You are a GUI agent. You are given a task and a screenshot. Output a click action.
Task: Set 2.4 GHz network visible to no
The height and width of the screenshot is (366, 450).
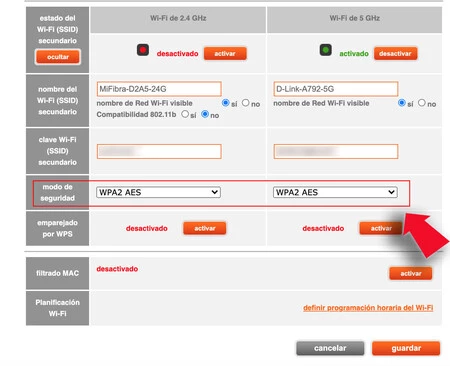246,103
